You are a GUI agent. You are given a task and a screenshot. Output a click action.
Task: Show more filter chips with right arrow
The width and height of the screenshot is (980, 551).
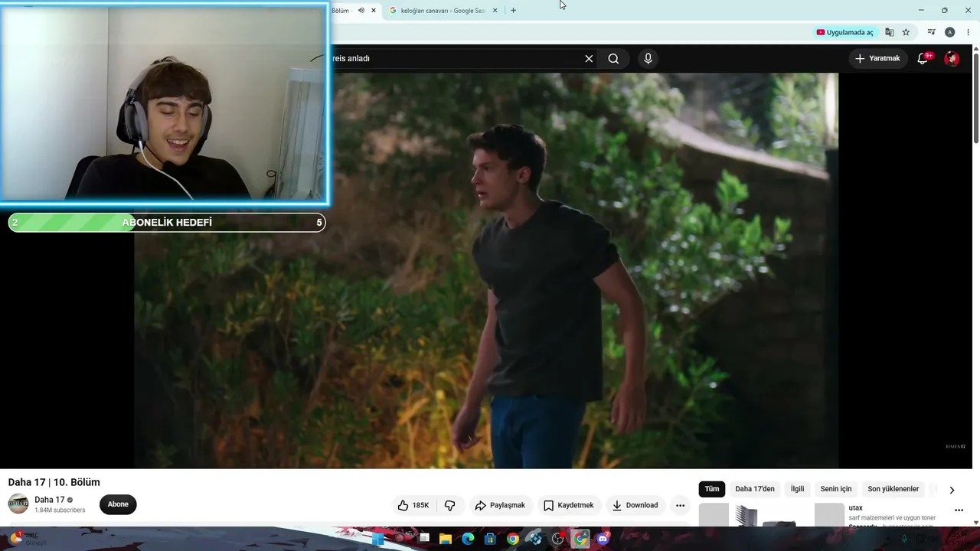[x=952, y=490]
